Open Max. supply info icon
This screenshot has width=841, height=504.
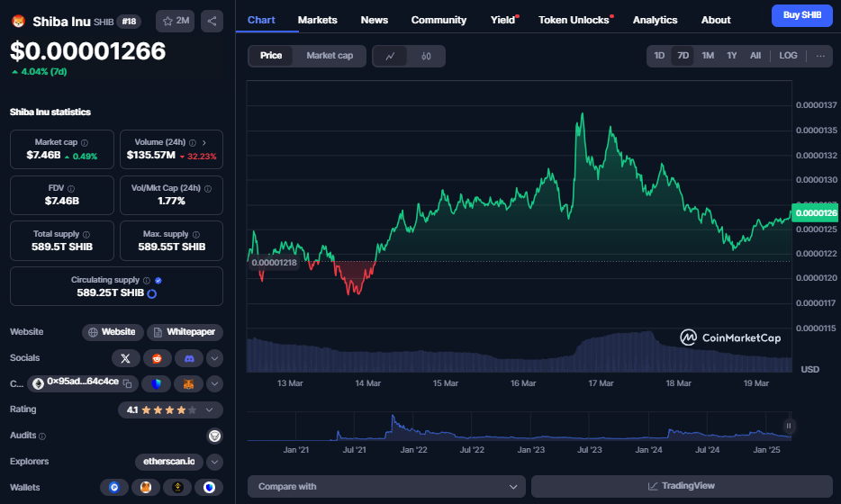[x=195, y=234]
